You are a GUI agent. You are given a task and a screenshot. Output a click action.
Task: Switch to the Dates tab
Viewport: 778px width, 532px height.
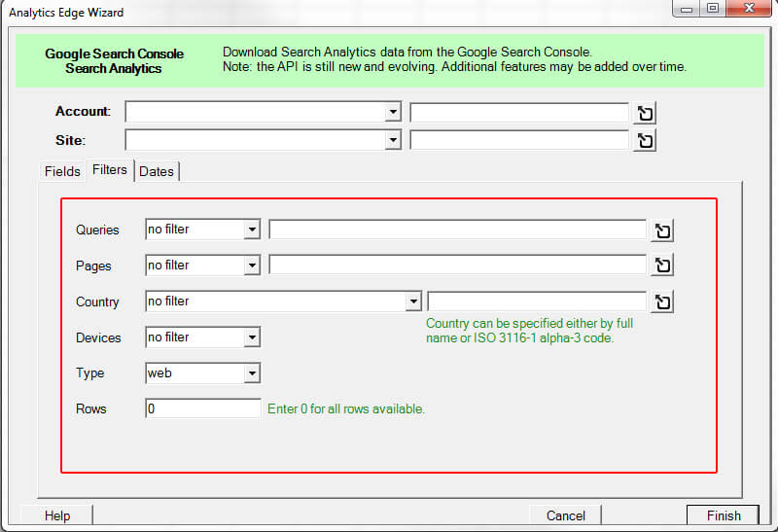pyautogui.click(x=157, y=171)
